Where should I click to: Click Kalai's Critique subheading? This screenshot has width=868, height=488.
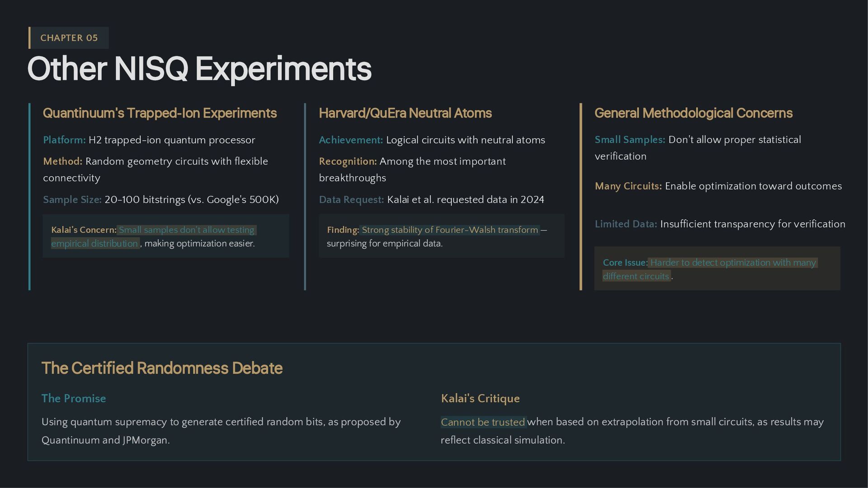click(480, 399)
